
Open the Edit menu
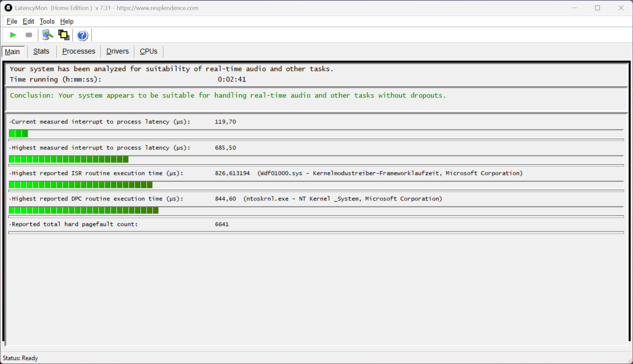28,21
